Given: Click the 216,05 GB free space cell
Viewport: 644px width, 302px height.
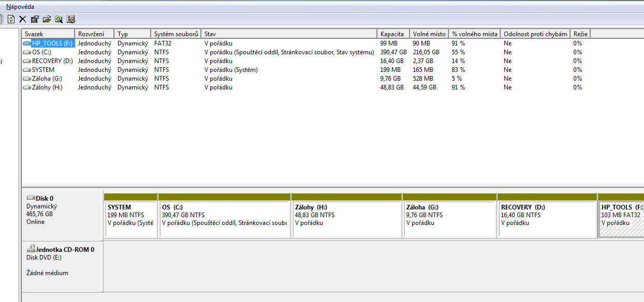Looking at the screenshot, I should coord(426,52).
